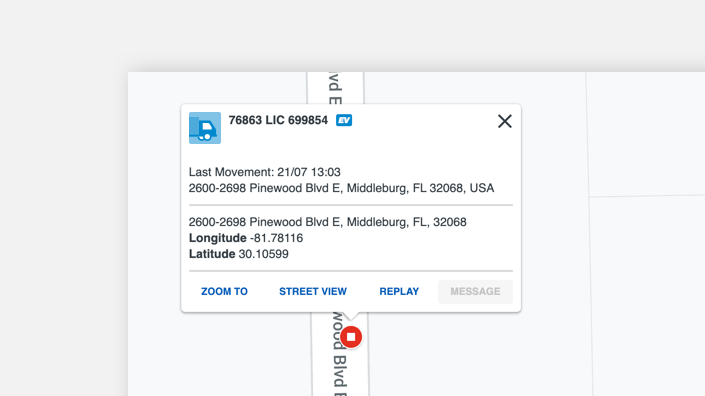
Task: Click the address line ending in USA
Action: [x=341, y=188]
